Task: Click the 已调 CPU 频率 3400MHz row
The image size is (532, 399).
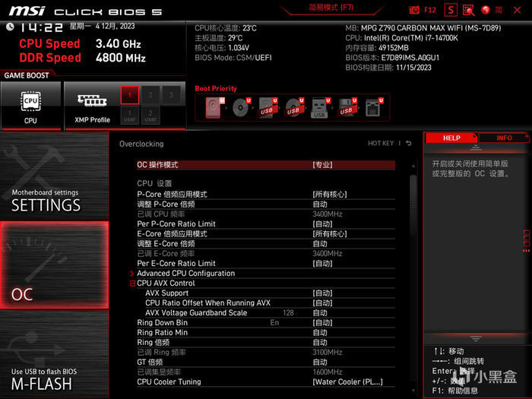Action: point(266,214)
